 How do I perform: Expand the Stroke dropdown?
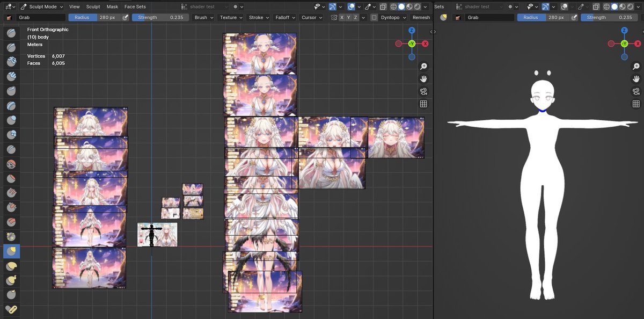click(x=259, y=18)
